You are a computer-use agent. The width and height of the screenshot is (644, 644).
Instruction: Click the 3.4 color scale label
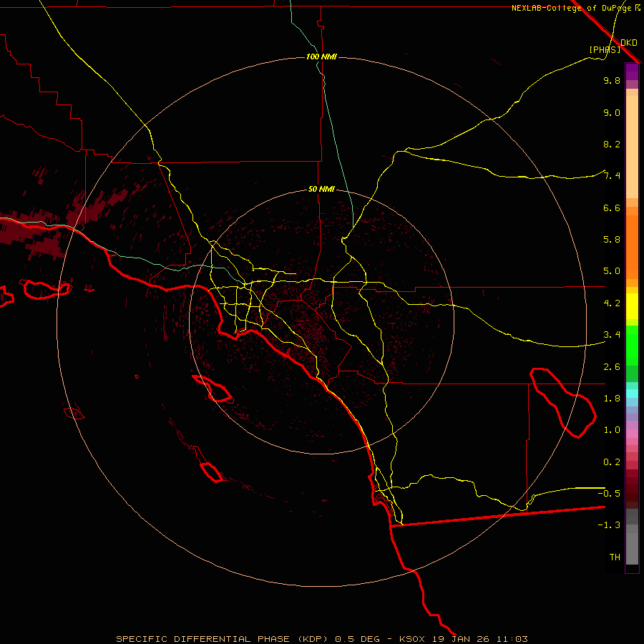click(612, 335)
